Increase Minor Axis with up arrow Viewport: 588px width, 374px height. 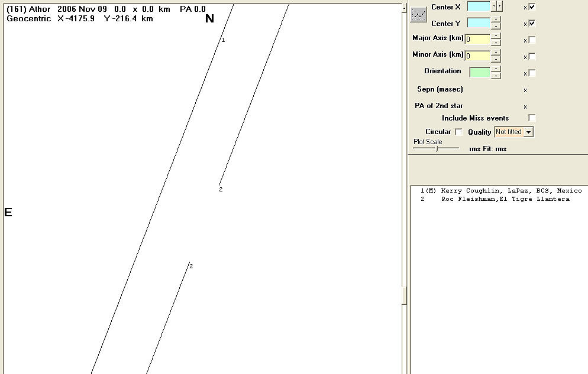pyautogui.click(x=496, y=53)
